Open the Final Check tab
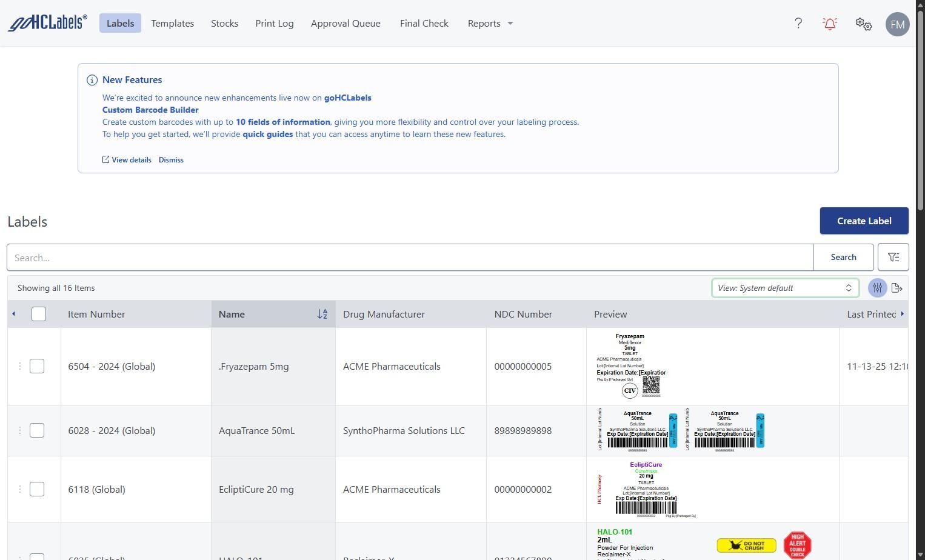 tap(424, 23)
